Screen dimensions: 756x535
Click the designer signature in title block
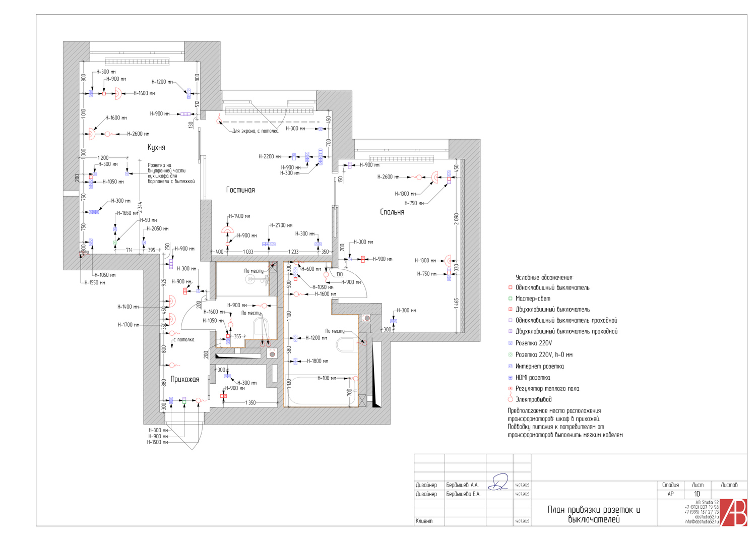point(499,482)
